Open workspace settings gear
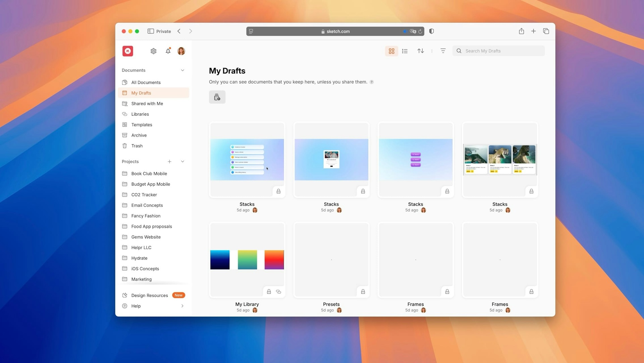 153,51
